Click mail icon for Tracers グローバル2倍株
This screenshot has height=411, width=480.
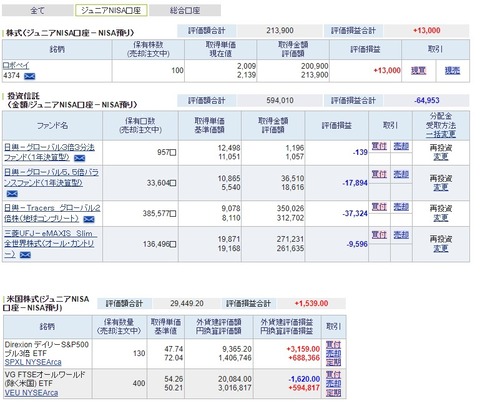(x=89, y=219)
